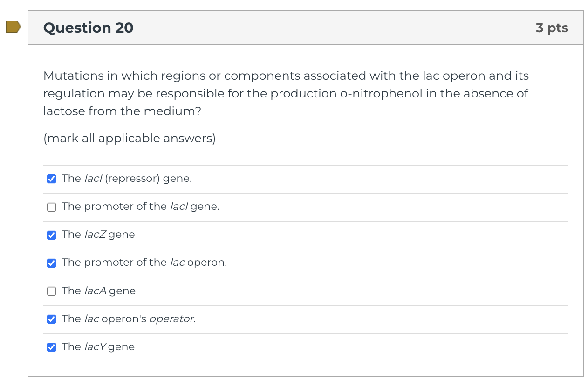Check the lacA gene answer
Image resolution: width=588 pixels, height=388 pixels.
coord(51,291)
